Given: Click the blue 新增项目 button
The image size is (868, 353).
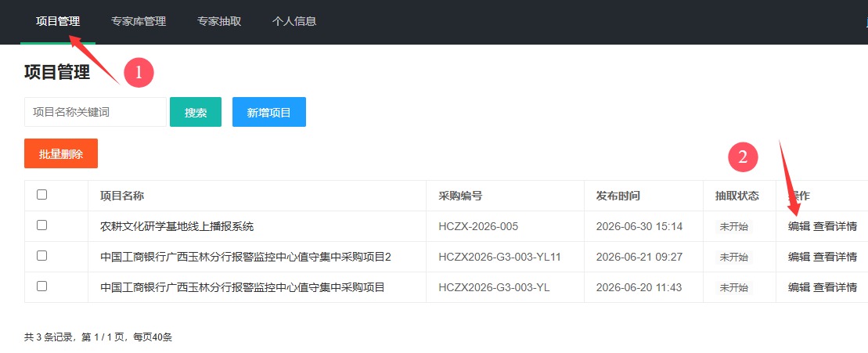Looking at the screenshot, I should coord(269,113).
